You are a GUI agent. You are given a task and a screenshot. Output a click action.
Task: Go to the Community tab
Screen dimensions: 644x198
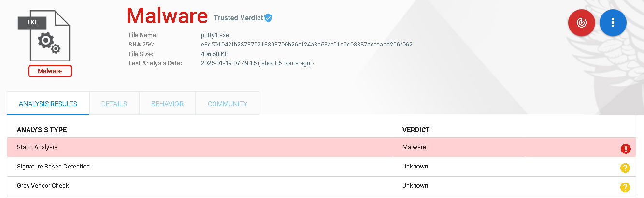point(228,104)
